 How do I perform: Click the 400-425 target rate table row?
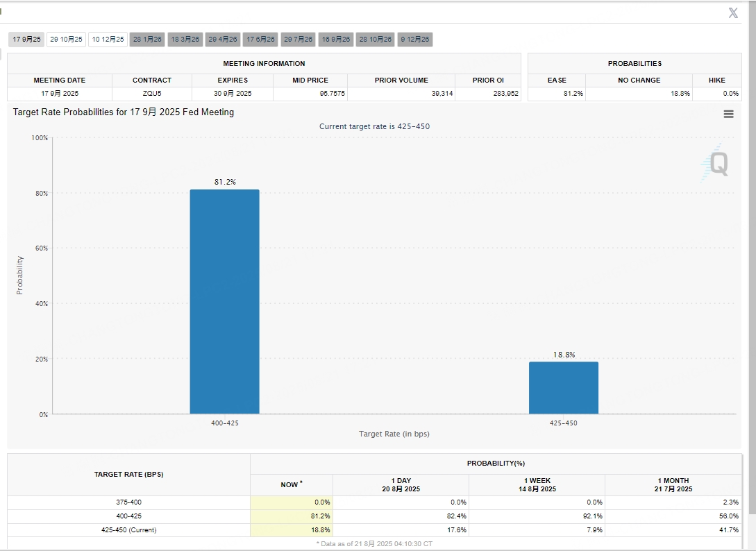coord(375,516)
